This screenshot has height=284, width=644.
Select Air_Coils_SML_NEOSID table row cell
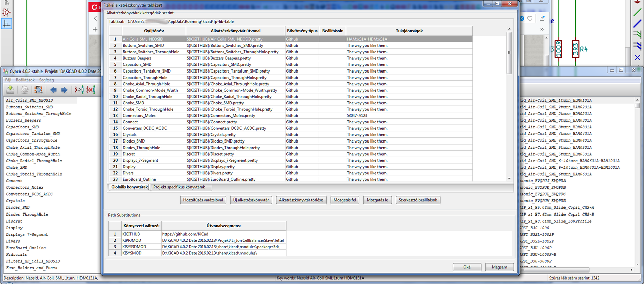(153, 39)
